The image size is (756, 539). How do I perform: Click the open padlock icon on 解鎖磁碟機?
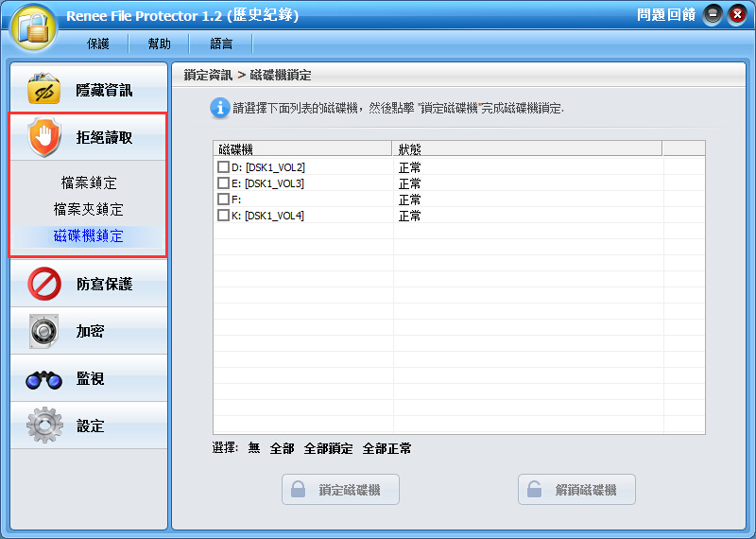(x=534, y=489)
